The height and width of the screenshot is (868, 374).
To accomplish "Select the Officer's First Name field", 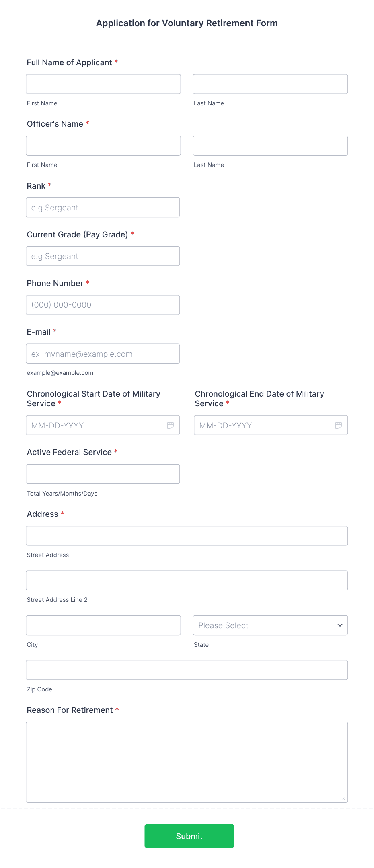I will click(x=103, y=146).
